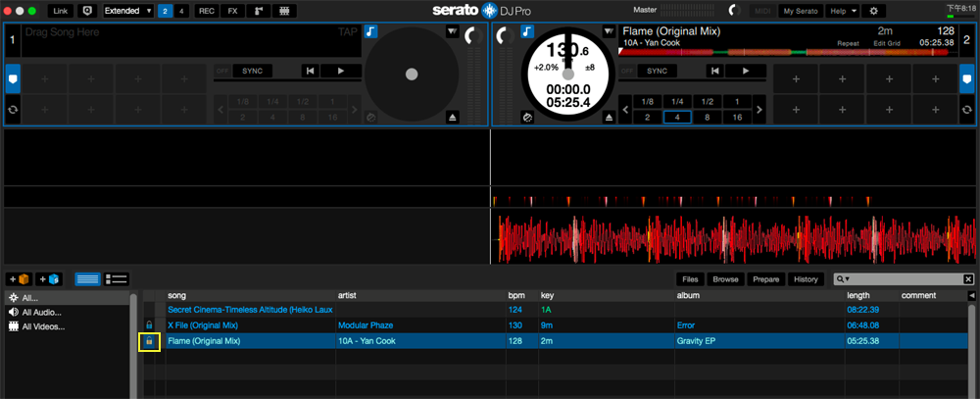
Task: Select the loop tab icon on deck 2
Action: coord(967,110)
